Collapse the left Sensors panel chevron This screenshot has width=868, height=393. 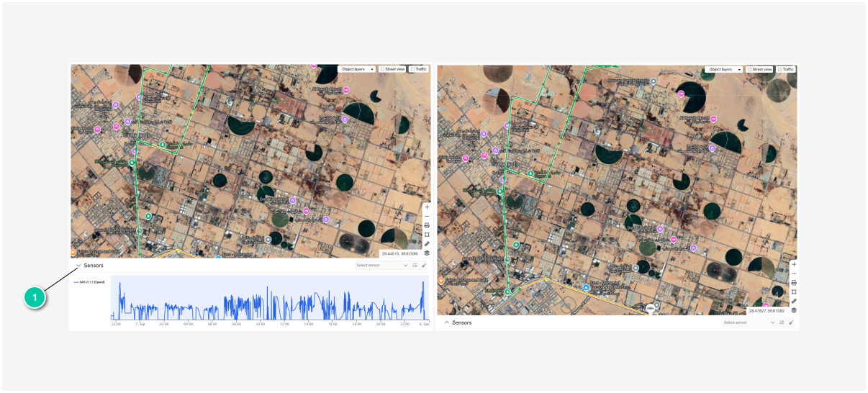[x=78, y=266]
